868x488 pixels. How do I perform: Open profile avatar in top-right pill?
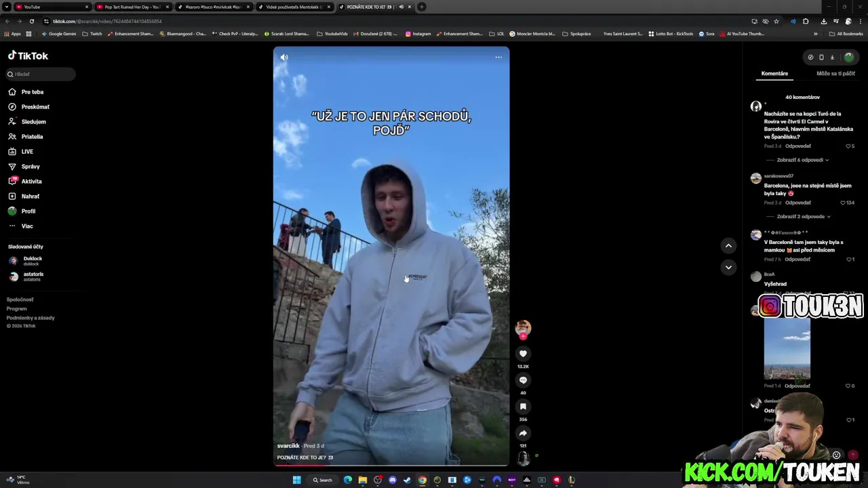pyautogui.click(x=848, y=58)
